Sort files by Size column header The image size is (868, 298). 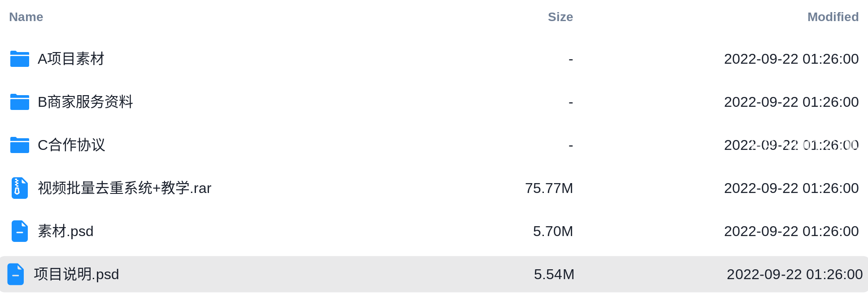click(560, 17)
